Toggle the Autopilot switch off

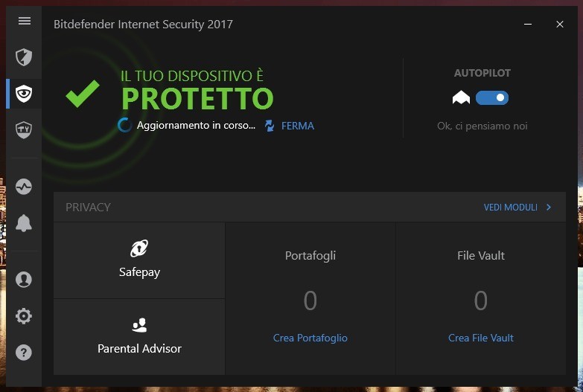coord(491,97)
